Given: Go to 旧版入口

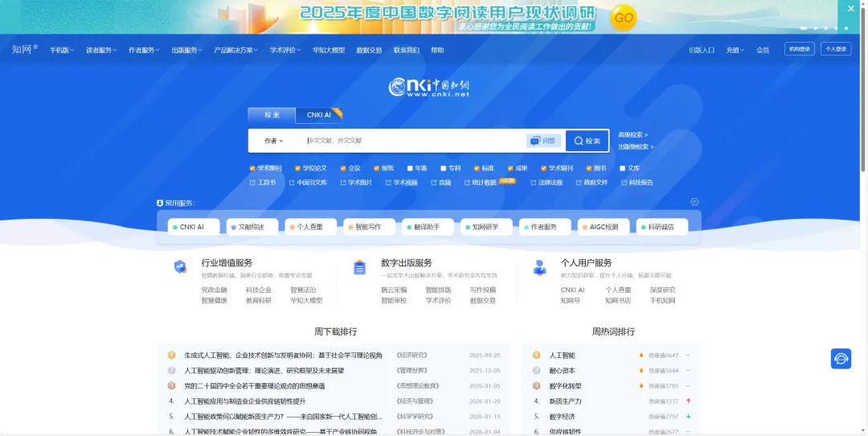Looking at the screenshot, I should point(702,50).
